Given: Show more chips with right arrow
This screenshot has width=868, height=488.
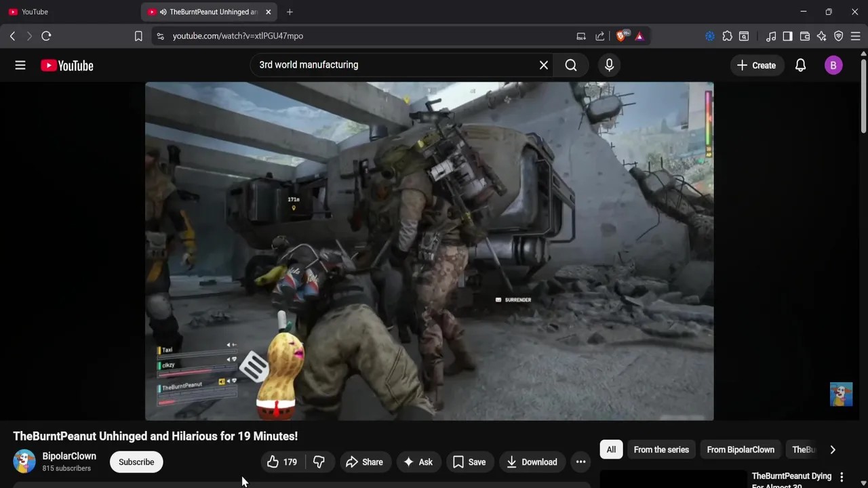Looking at the screenshot, I should pos(833,449).
